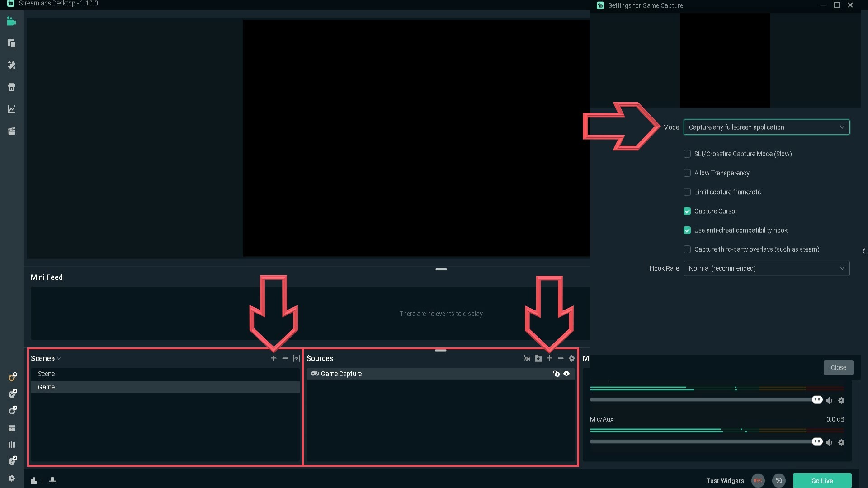The width and height of the screenshot is (868, 488).
Task: Click the replay buffer button
Action: (778, 480)
